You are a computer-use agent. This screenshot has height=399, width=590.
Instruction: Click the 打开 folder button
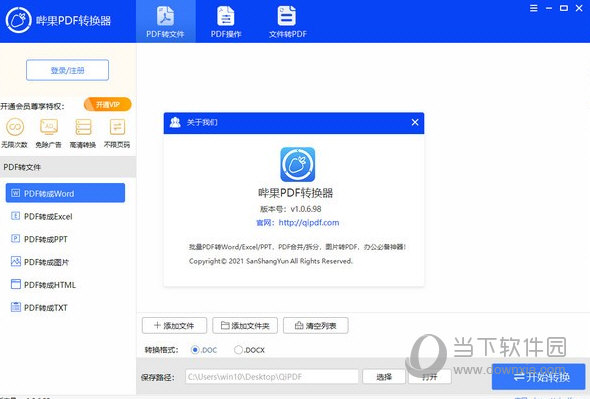point(430,376)
